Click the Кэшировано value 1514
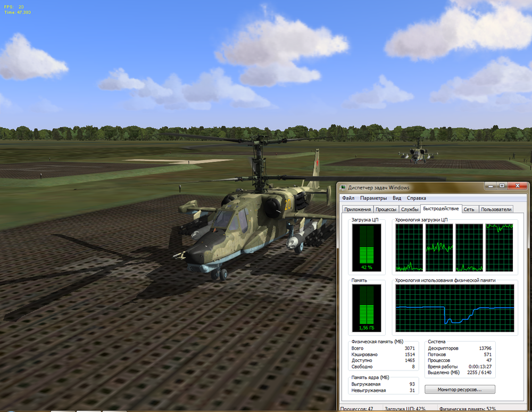Viewport: 532px width, 412px height. click(410, 355)
